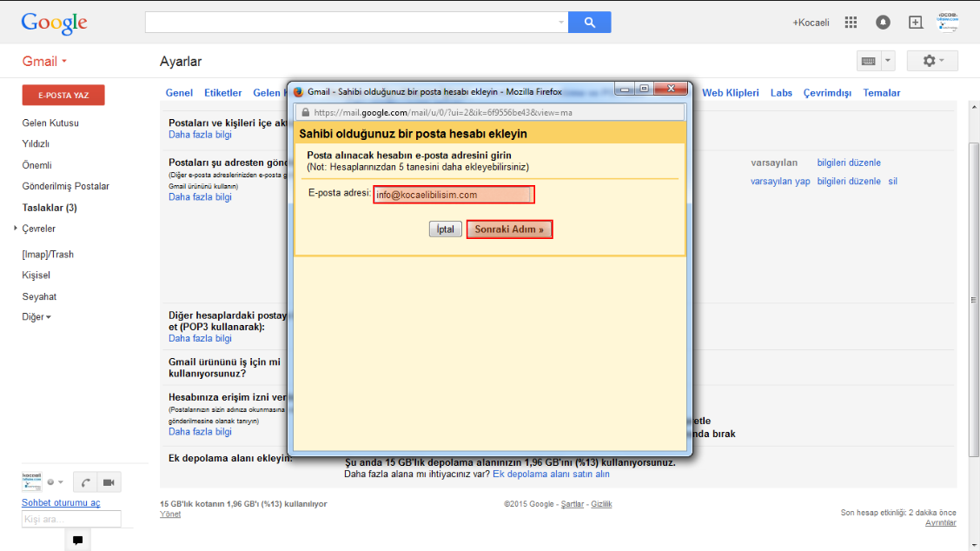
Task: Click the Firefox icon in popup title bar
Action: 299,91
